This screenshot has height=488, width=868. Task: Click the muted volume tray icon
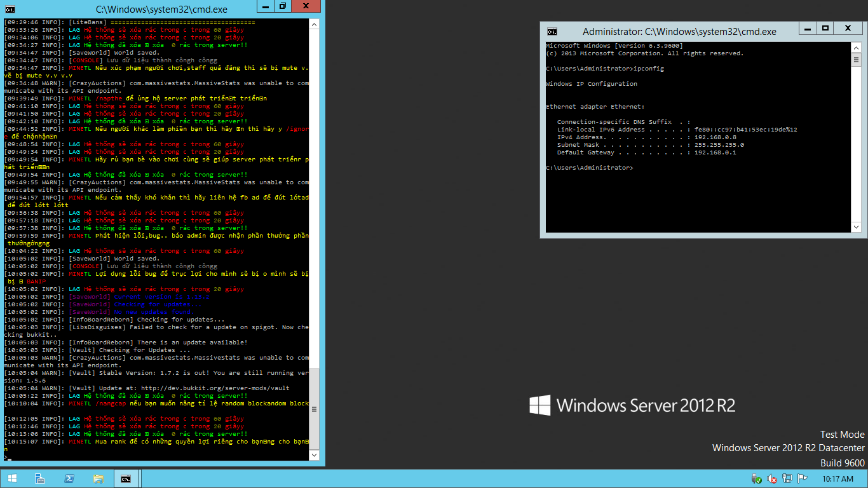[x=772, y=478]
